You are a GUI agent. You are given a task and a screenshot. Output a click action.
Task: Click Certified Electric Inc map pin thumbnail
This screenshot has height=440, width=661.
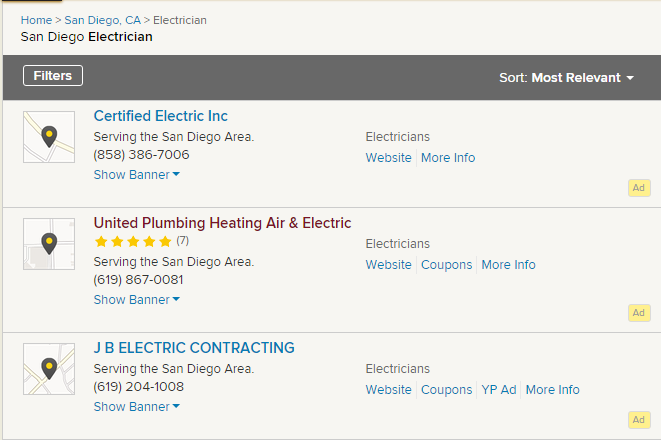49,137
